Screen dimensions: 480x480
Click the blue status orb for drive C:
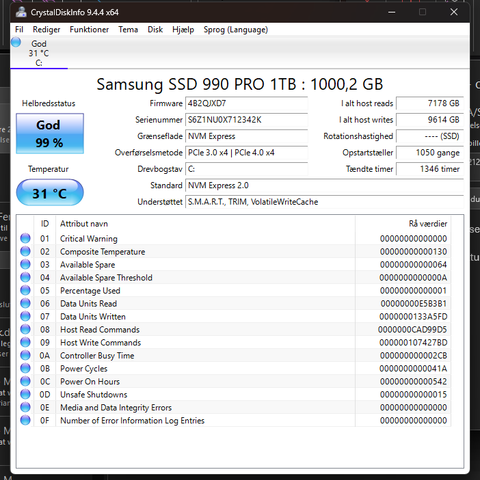point(16,42)
